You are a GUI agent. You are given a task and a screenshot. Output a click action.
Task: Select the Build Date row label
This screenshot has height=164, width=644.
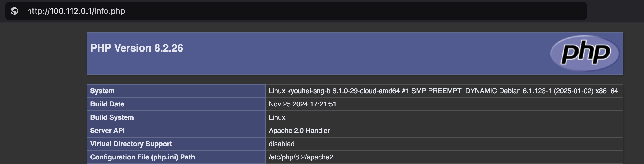pos(107,104)
